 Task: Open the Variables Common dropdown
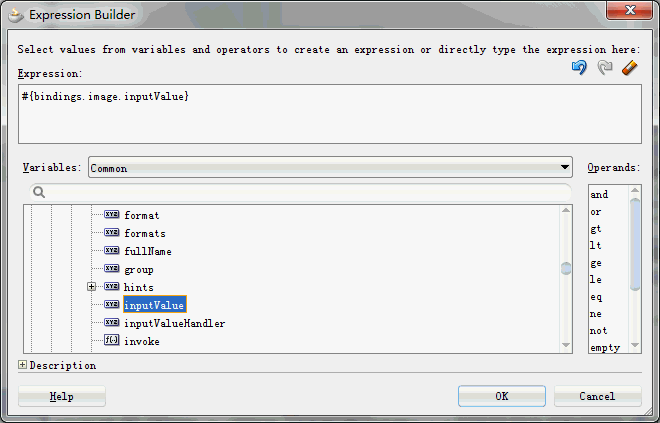tap(565, 168)
